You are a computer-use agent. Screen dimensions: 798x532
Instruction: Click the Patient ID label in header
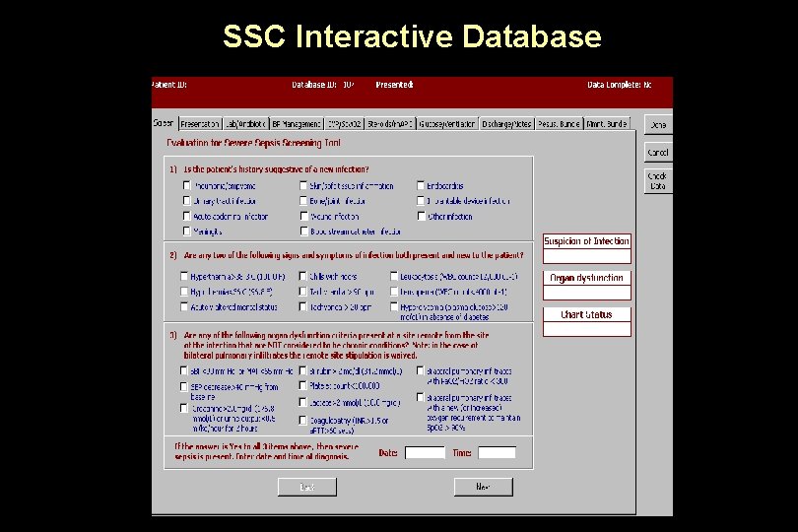(169, 85)
